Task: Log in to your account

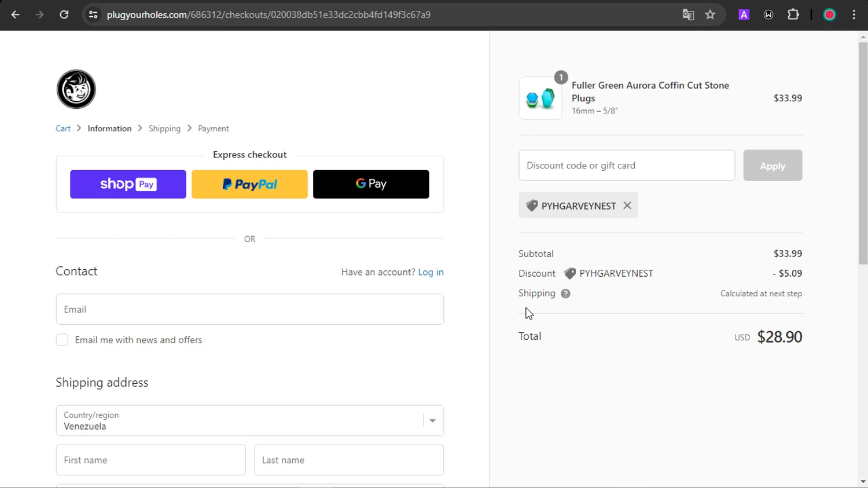Action: [x=431, y=272]
